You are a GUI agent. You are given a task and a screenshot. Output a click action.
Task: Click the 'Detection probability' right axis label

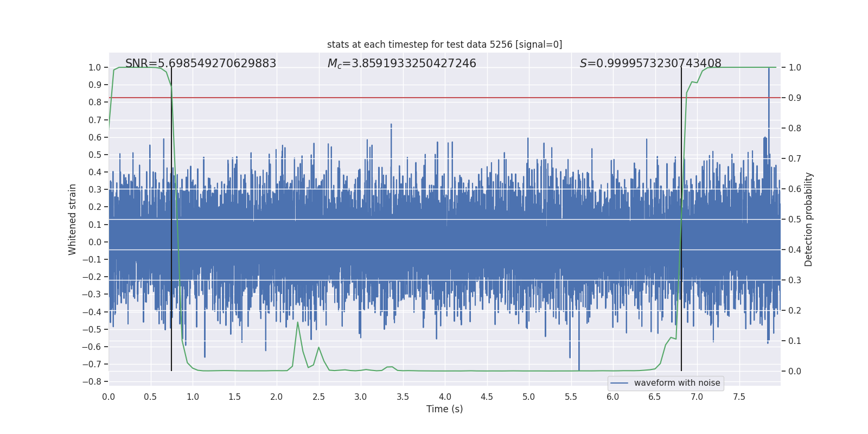(809, 219)
